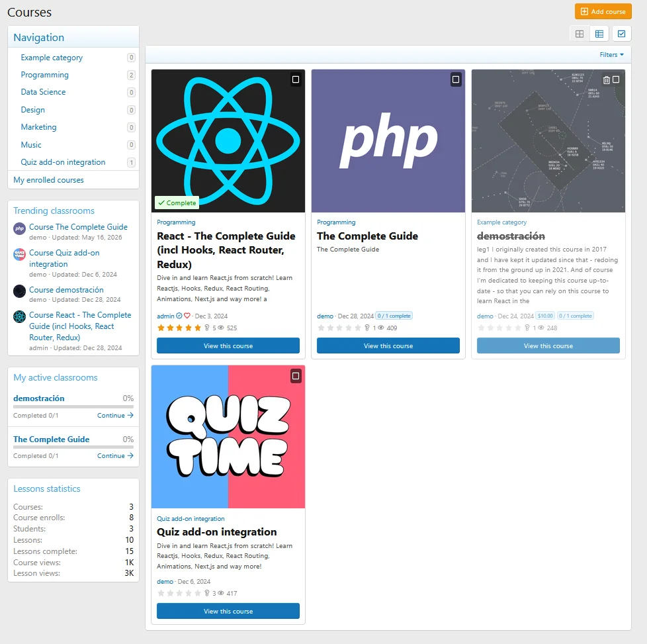
Task: Open Marketing category in Navigation
Action: tap(38, 127)
